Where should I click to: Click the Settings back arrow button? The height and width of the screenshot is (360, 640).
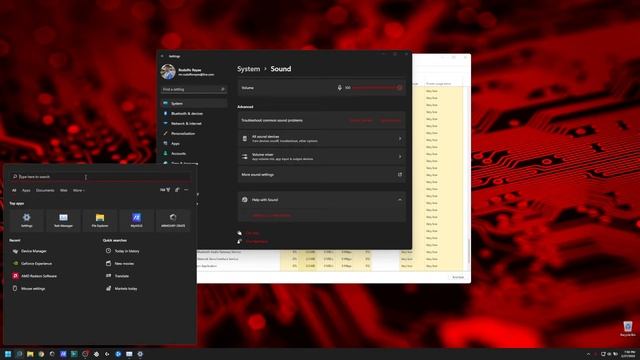click(x=162, y=56)
